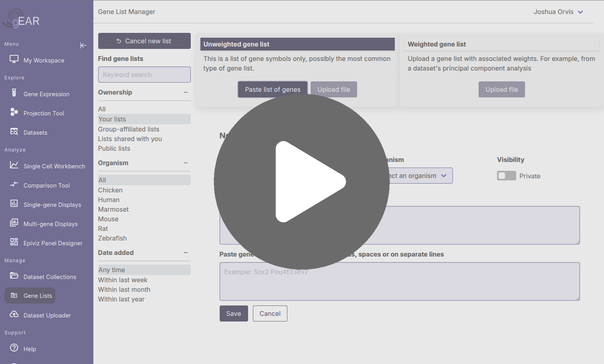Toggle the Private visibility switch
The width and height of the screenshot is (604, 364).
point(506,176)
